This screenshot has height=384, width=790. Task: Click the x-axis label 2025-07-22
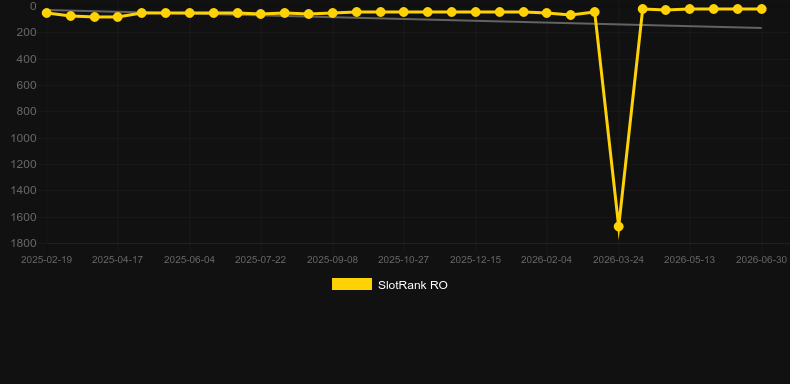coord(260,260)
